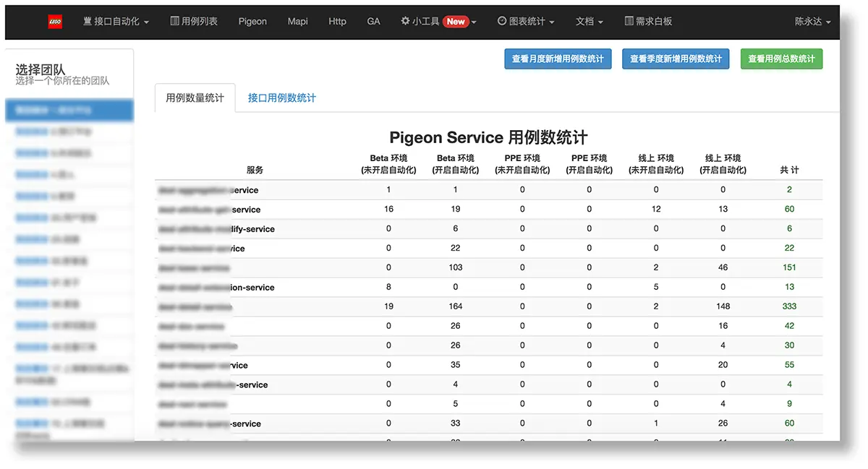Viewport: 868px width, 469px height.
Task: Click the green 查看用例总数统计 button
Action: [780, 59]
